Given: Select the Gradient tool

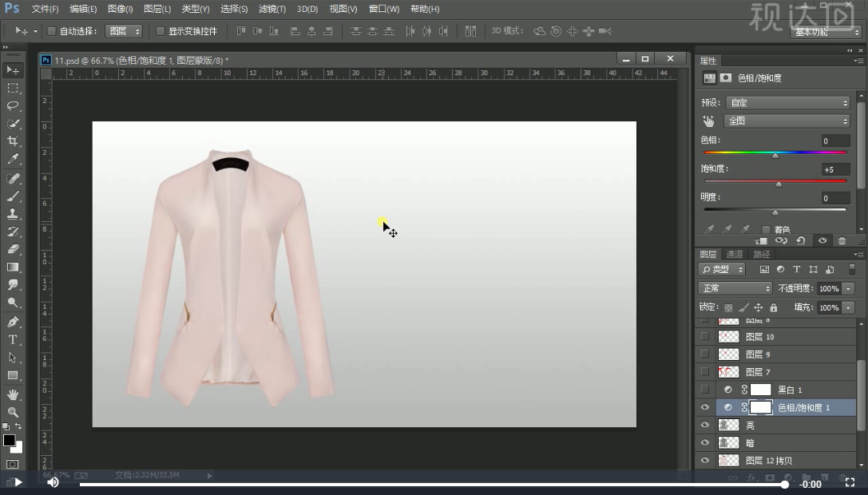Looking at the screenshot, I should tap(13, 267).
